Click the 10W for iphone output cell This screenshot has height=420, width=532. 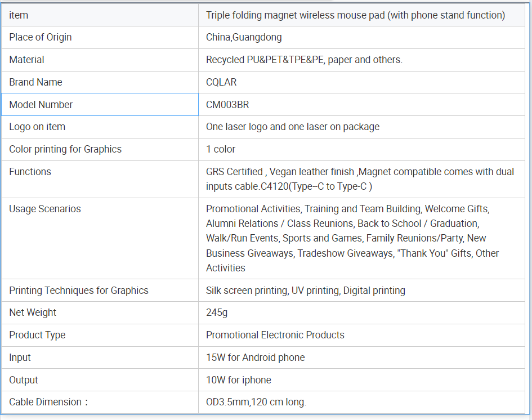point(361,380)
